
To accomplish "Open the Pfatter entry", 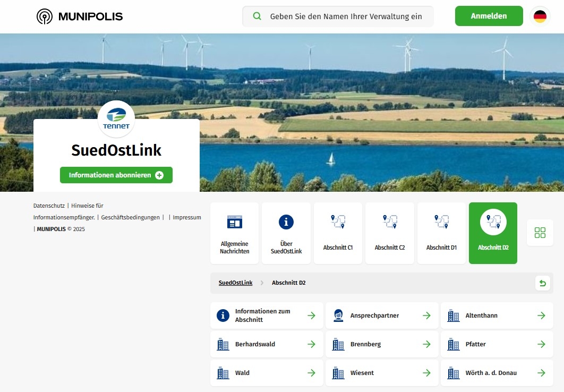I will pos(497,344).
